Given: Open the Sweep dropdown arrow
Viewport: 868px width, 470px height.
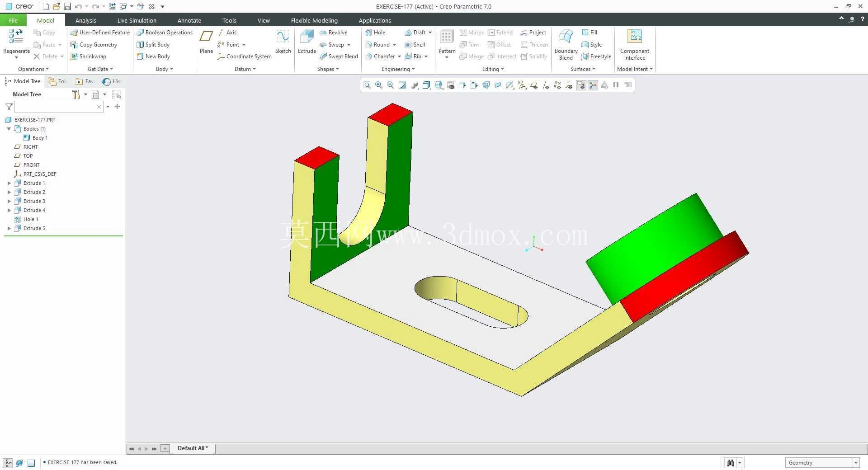Looking at the screenshot, I should 349,45.
